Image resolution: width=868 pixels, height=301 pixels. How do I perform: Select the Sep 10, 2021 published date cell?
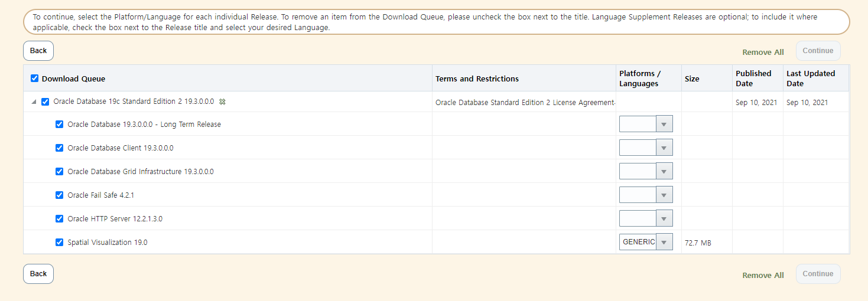pyautogui.click(x=756, y=102)
